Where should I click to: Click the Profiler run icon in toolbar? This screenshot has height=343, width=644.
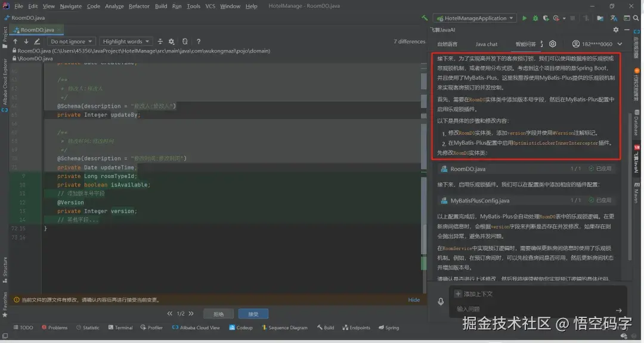point(556,18)
